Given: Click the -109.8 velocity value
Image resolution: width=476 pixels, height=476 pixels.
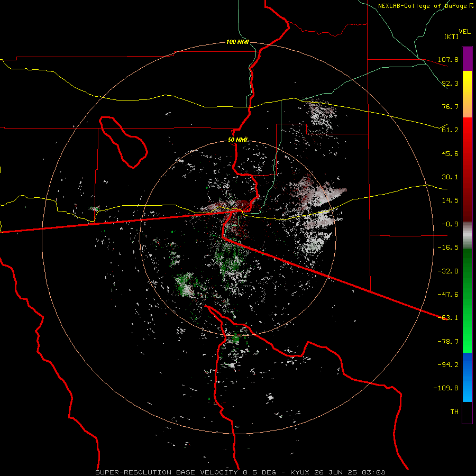Looking at the screenshot, I should pyautogui.click(x=446, y=388).
